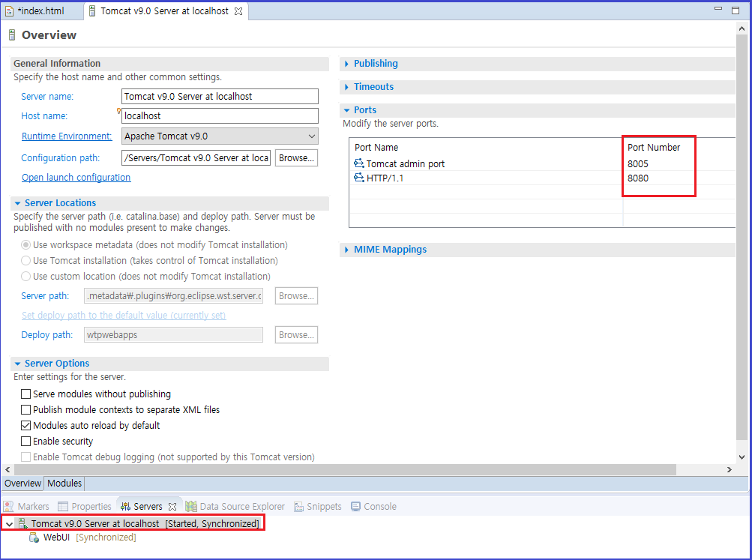The height and width of the screenshot is (560, 752).
Task: Toggle Enable Tomcat debug logging checkbox
Action: tap(26, 457)
